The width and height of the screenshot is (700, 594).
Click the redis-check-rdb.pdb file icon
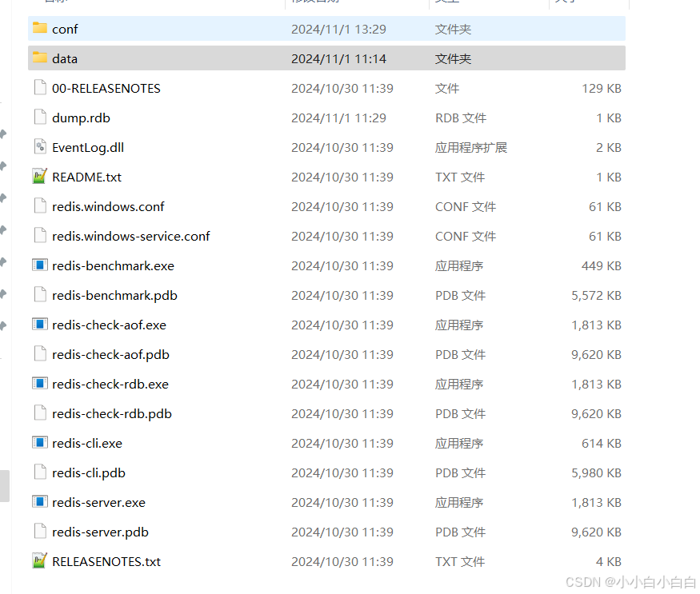tap(40, 413)
